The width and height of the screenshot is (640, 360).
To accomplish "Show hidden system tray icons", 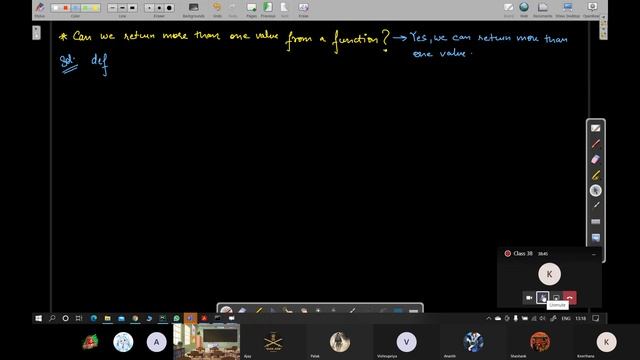I will [x=489, y=318].
